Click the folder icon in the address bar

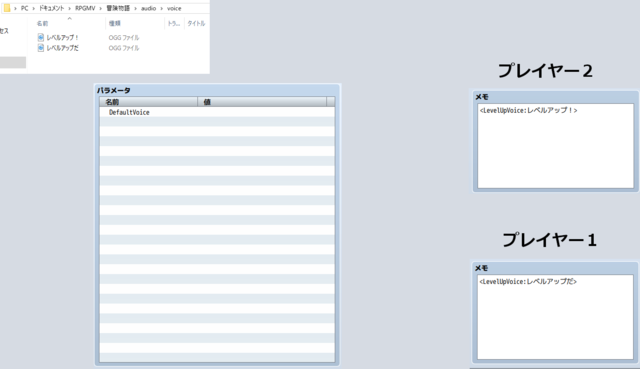click(x=7, y=8)
